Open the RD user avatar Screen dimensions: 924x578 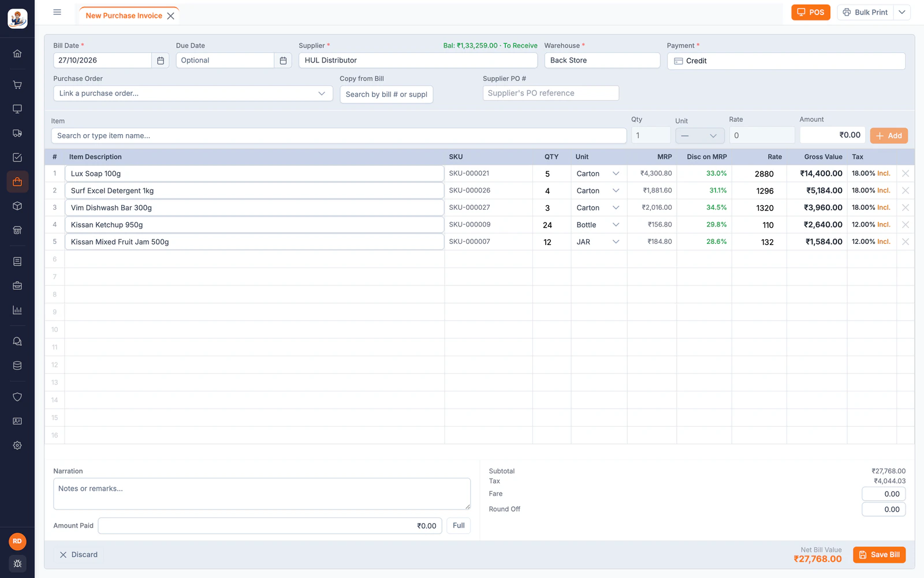(17, 542)
